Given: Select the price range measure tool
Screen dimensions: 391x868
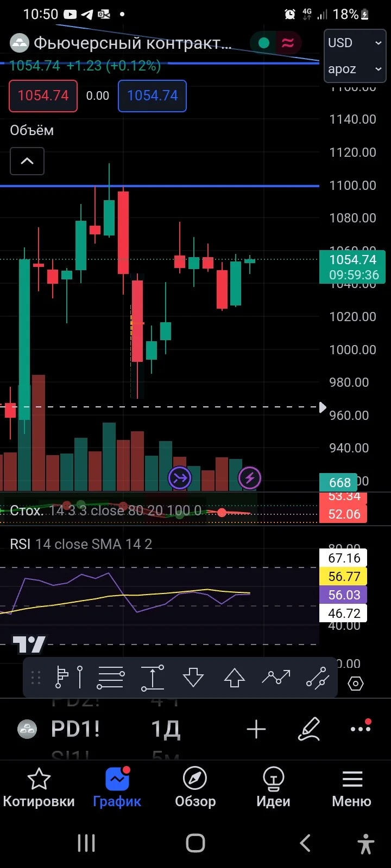Looking at the screenshot, I should 153,678.
